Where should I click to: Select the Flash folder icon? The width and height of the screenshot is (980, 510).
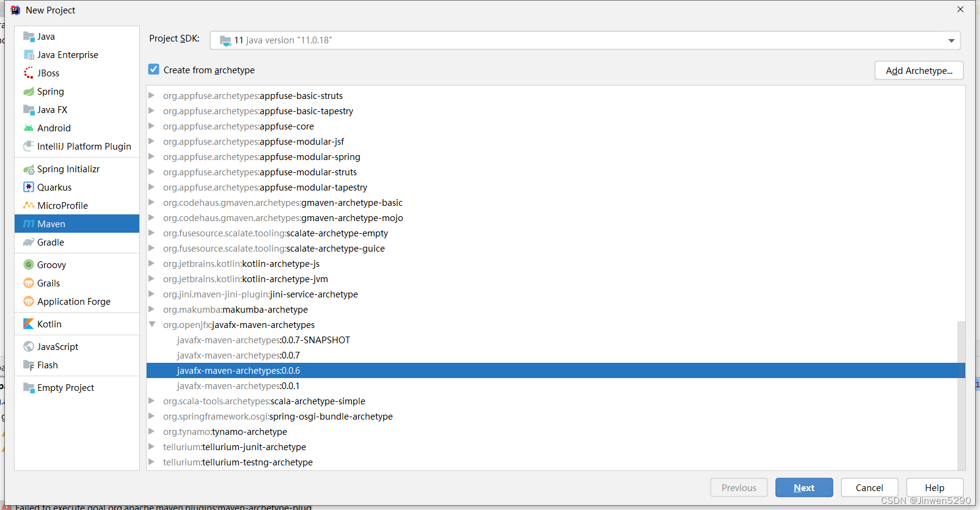point(29,365)
